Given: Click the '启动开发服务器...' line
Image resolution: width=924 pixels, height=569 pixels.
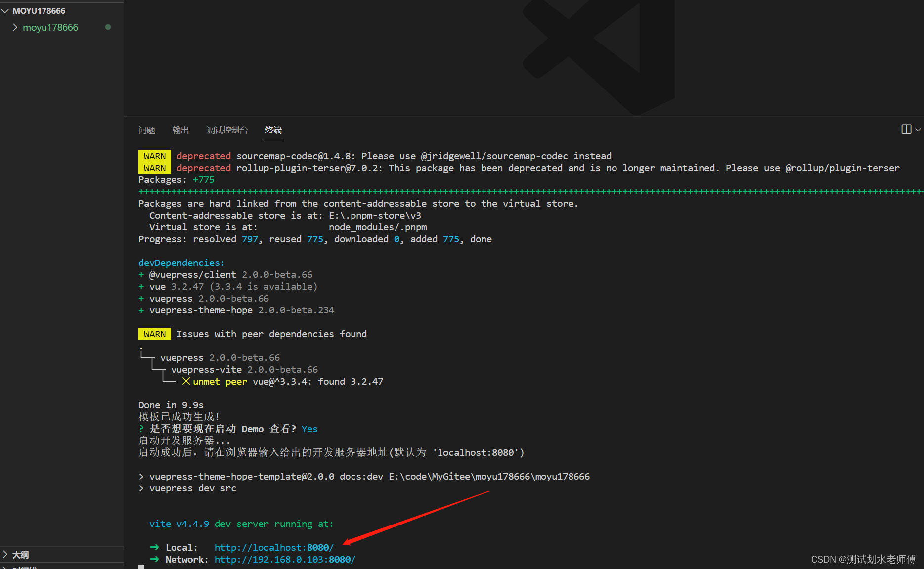Looking at the screenshot, I should (x=184, y=440).
